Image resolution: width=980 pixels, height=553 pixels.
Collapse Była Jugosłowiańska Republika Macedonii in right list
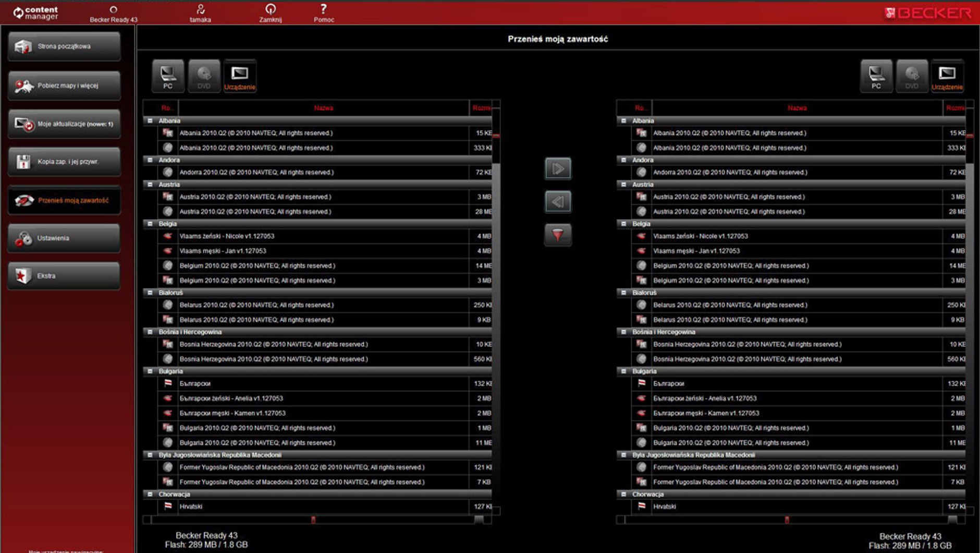pos(624,455)
